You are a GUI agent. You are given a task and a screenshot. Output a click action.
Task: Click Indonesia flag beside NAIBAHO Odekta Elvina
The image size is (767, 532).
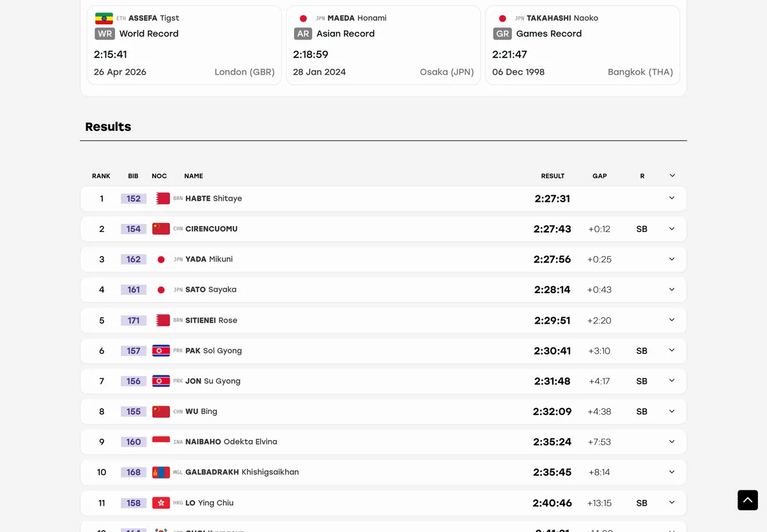[161, 442]
